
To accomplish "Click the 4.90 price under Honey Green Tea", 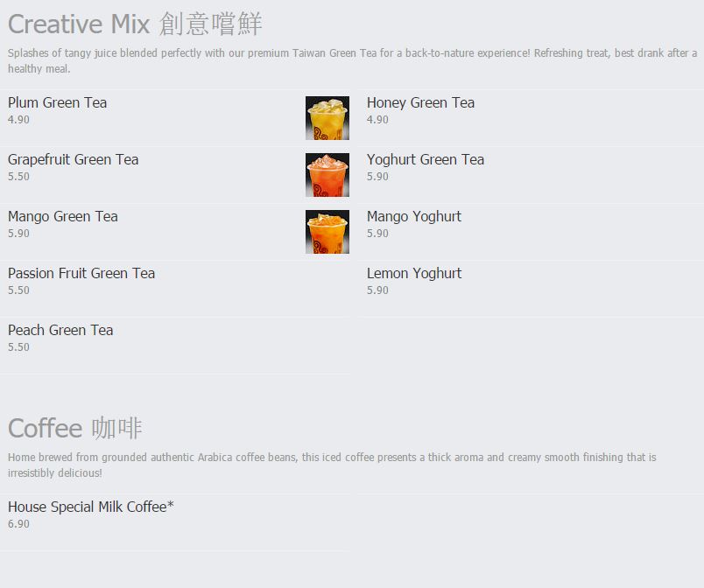I will coord(377,120).
